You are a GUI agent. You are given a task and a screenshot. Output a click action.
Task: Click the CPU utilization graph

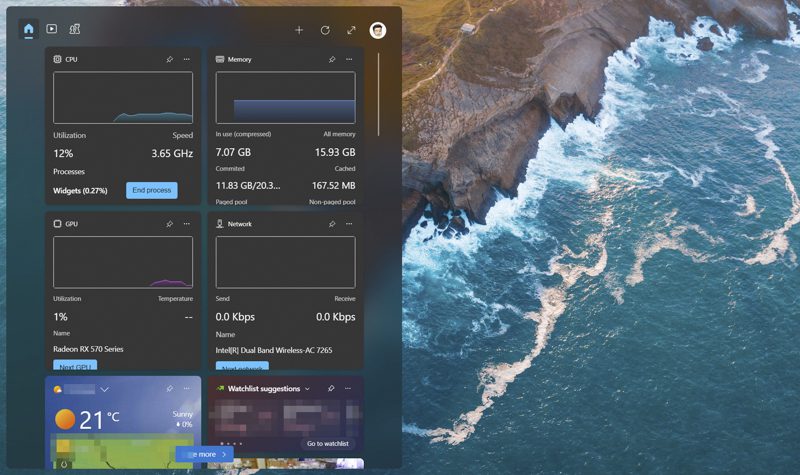pos(123,97)
